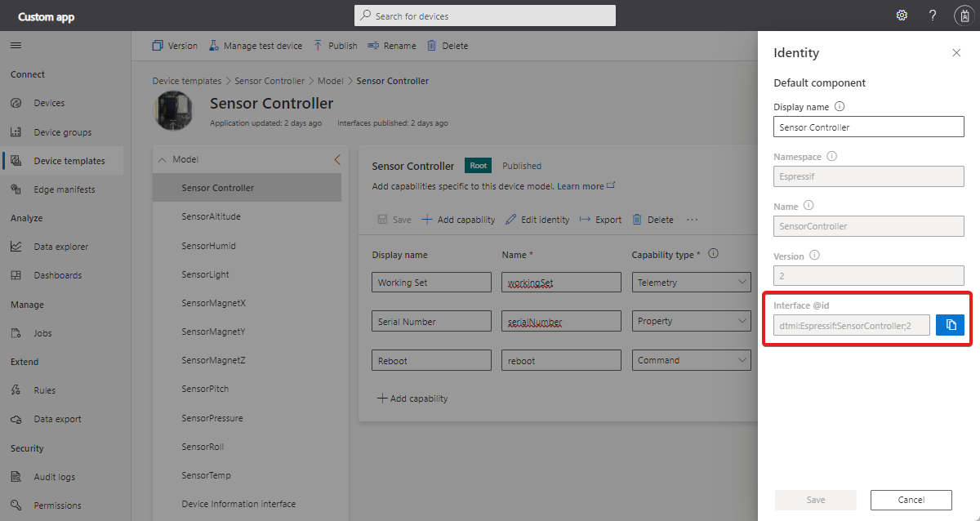Viewport: 980px width, 521px height.
Task: Open Device templates breadcrumb link
Action: [x=187, y=81]
